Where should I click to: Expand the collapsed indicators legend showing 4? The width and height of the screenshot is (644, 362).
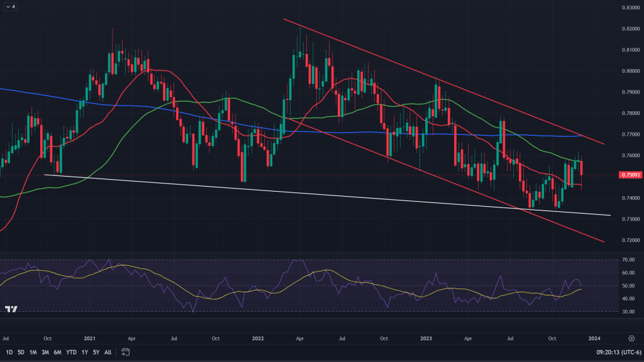(11, 7)
